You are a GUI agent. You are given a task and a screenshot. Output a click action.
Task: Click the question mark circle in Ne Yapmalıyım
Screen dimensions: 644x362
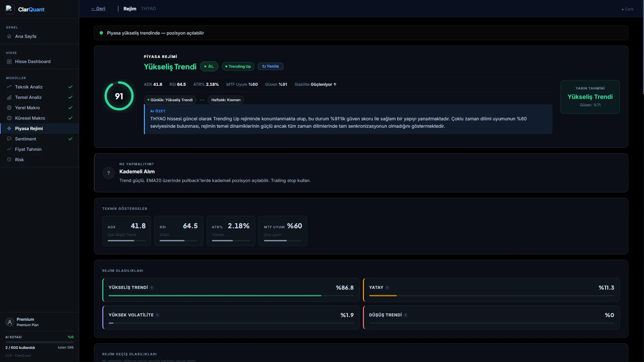(x=108, y=173)
